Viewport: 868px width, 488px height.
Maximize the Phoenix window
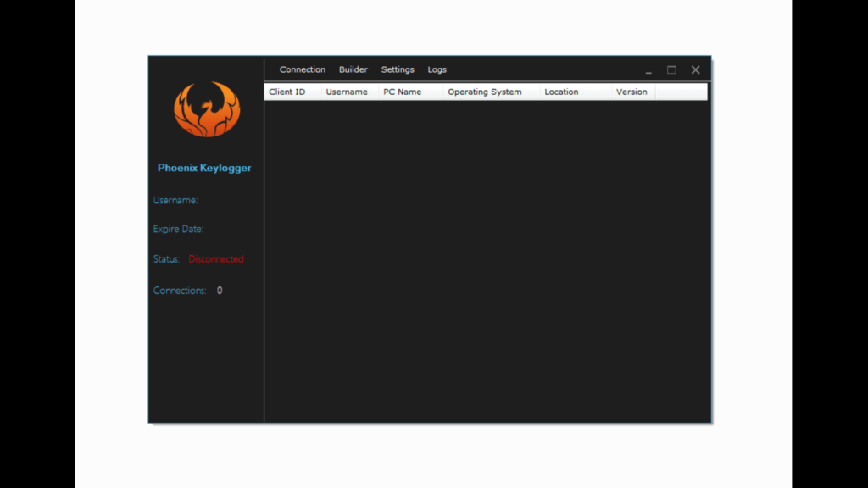coord(671,69)
